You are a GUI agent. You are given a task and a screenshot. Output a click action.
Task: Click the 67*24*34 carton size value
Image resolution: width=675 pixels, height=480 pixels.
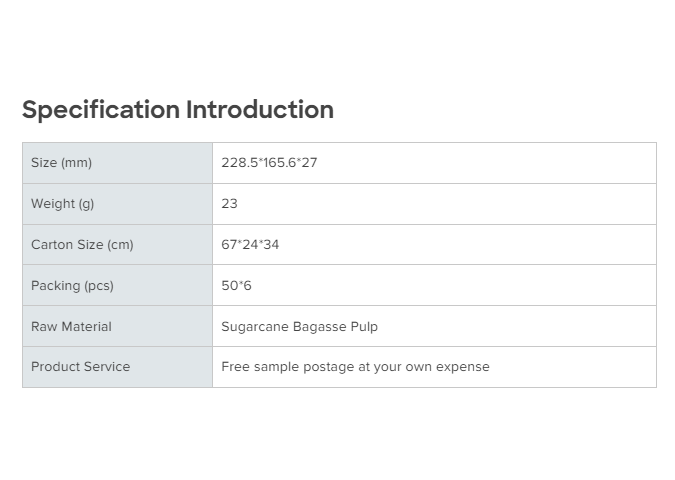[x=250, y=245]
